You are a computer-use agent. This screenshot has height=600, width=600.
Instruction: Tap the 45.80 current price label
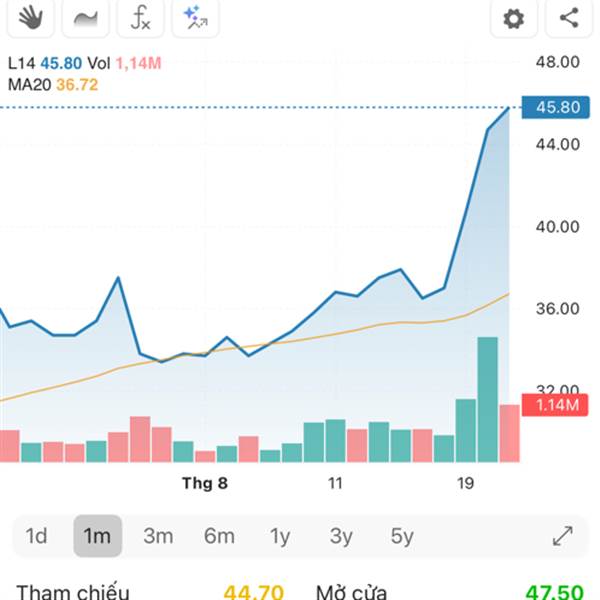(556, 108)
